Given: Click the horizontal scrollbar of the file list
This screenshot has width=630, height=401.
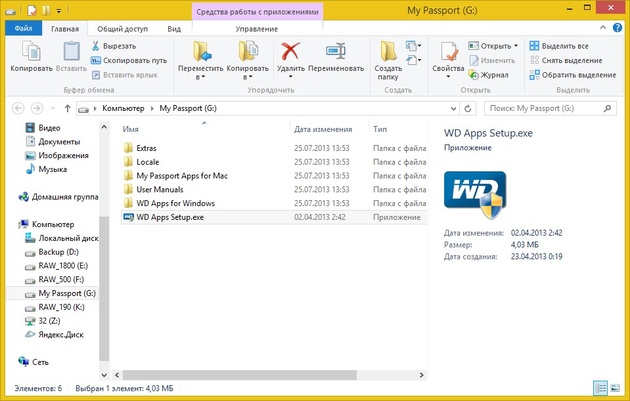Looking at the screenshot, I should (x=239, y=375).
